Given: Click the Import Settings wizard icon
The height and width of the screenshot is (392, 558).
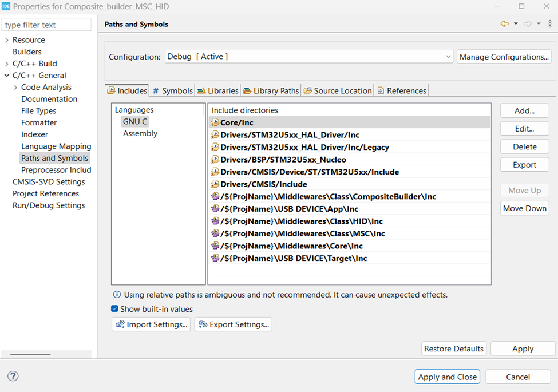Looking at the screenshot, I should click(x=120, y=324).
